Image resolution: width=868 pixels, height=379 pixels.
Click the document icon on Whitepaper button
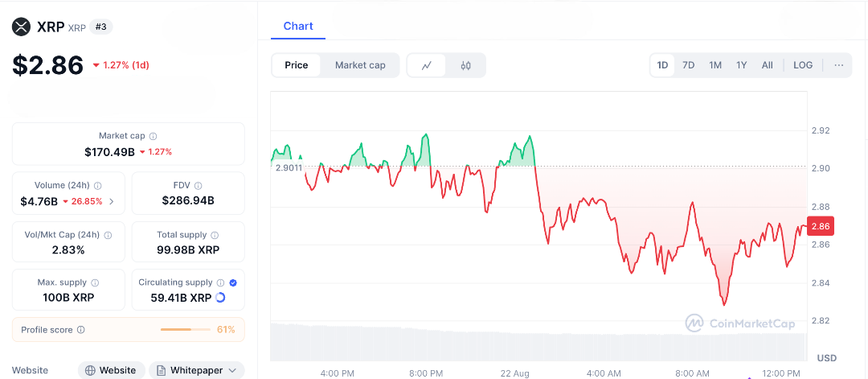(x=161, y=370)
